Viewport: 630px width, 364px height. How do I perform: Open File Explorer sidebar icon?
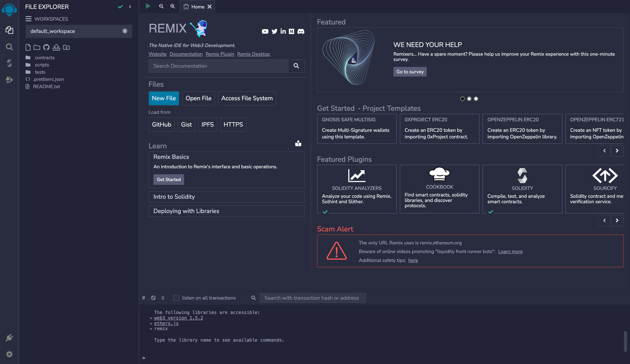[x=9, y=30]
